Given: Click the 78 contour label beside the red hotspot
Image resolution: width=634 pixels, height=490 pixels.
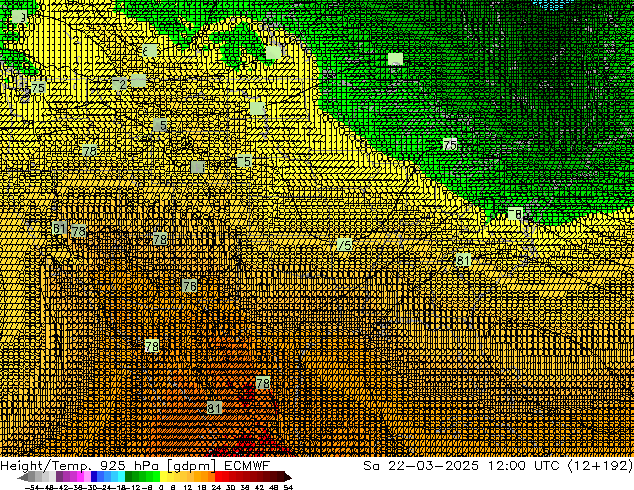Looking at the screenshot, I should 263,382.
